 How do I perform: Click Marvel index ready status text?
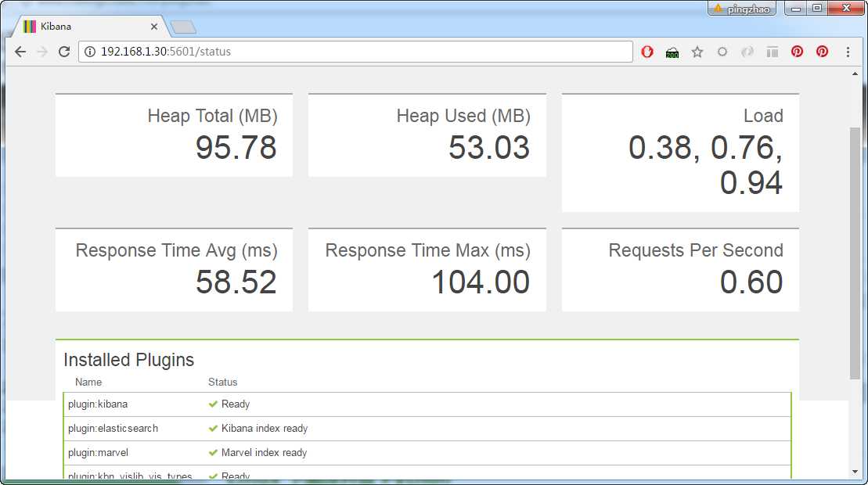tap(264, 453)
